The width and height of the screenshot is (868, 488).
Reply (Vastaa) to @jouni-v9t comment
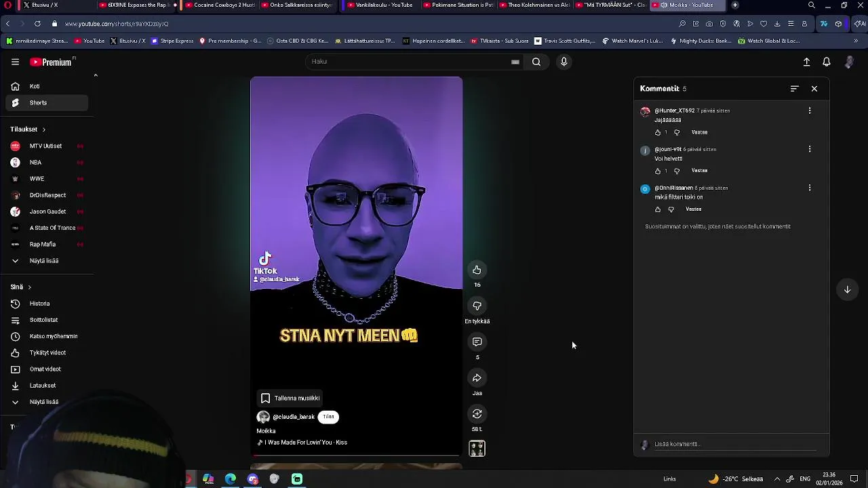pyautogui.click(x=699, y=171)
